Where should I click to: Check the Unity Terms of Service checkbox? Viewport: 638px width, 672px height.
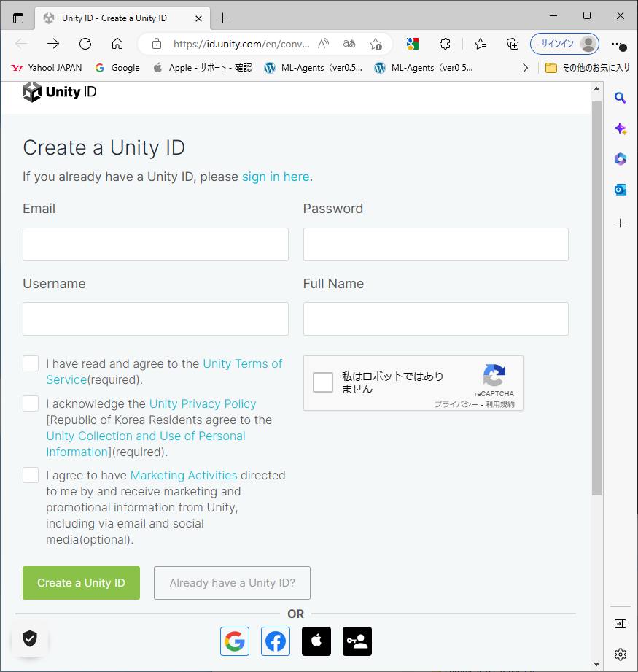[30, 363]
